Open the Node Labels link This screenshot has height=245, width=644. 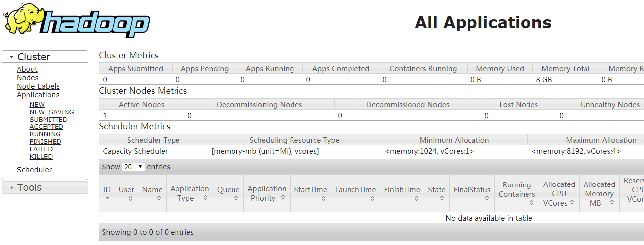38,86
